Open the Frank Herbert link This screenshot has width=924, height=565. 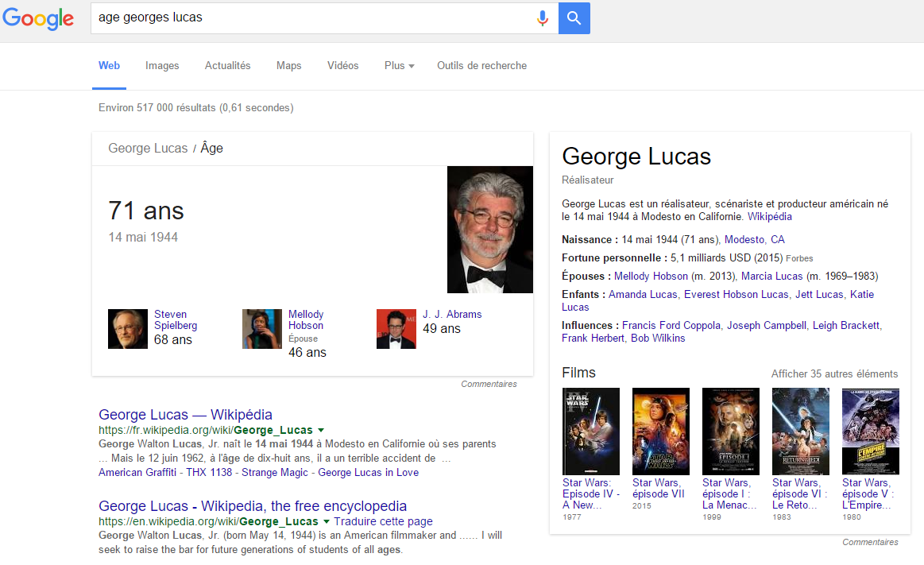tap(593, 339)
